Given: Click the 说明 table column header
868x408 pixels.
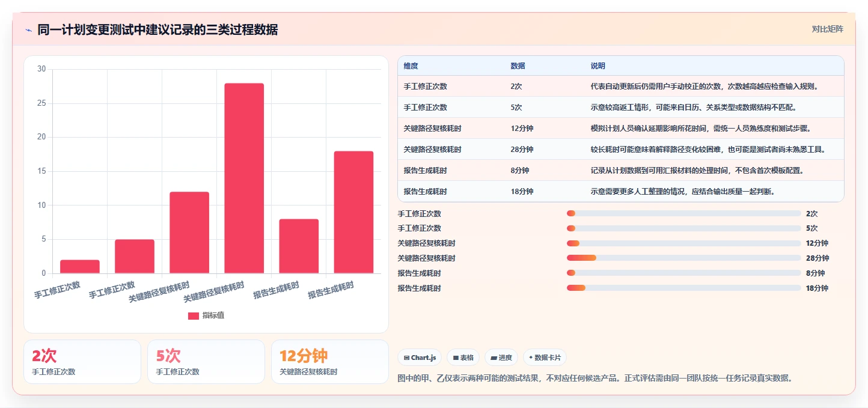Looking at the screenshot, I should coord(598,65).
